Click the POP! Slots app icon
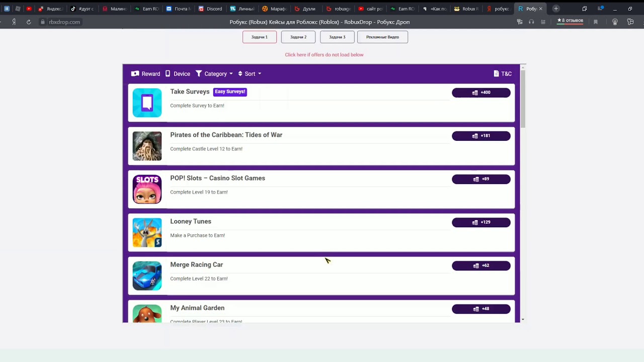644x362 pixels. click(x=147, y=189)
